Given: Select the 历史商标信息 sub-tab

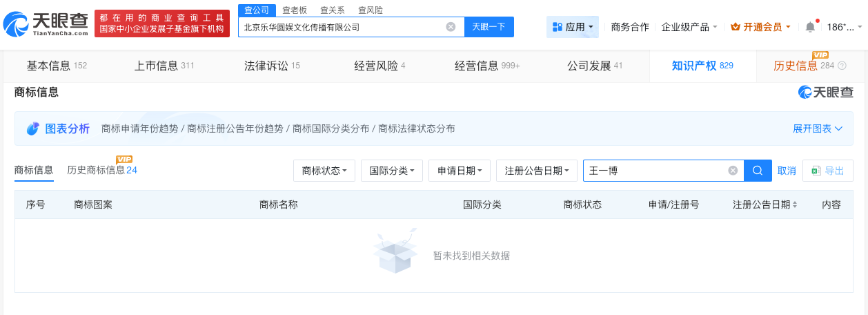Looking at the screenshot, I should (x=102, y=170).
